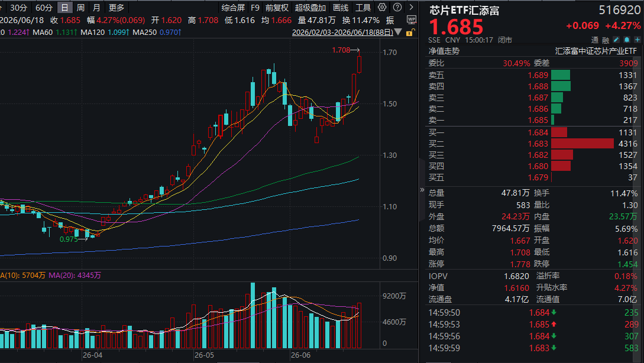Collapse side panel with double-arrow expander
Image resolution: width=644 pixels, height=363 pixels.
(x=422, y=190)
